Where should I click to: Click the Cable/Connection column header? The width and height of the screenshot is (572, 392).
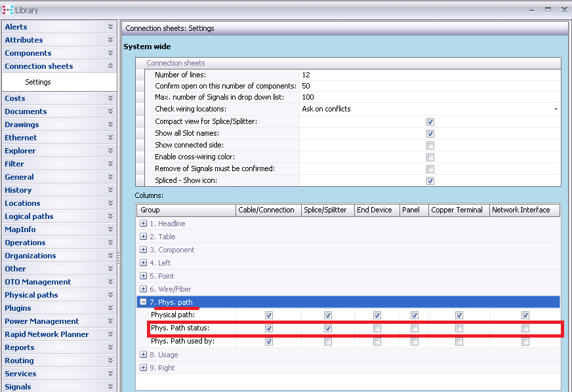pyautogui.click(x=268, y=210)
